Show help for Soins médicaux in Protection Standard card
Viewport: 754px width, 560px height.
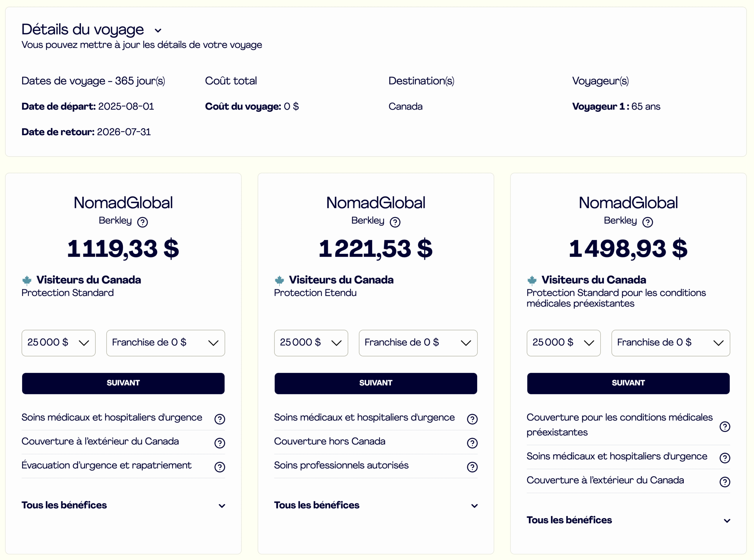click(220, 419)
